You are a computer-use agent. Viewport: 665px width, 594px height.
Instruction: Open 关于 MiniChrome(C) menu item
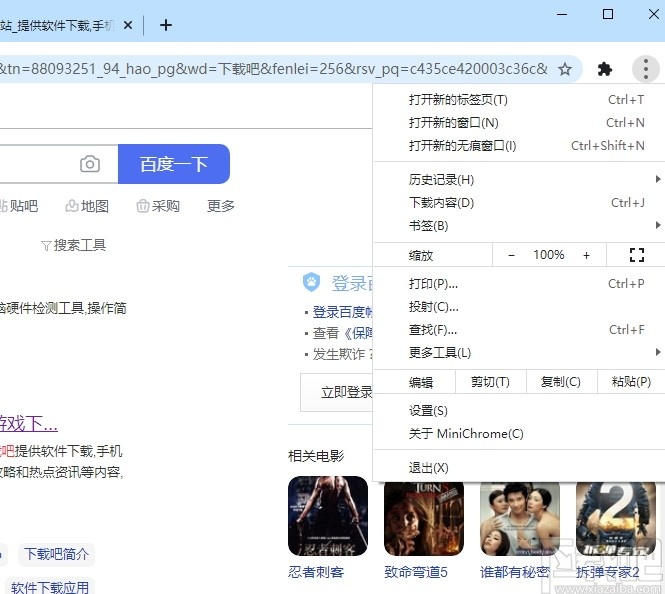tap(520, 433)
